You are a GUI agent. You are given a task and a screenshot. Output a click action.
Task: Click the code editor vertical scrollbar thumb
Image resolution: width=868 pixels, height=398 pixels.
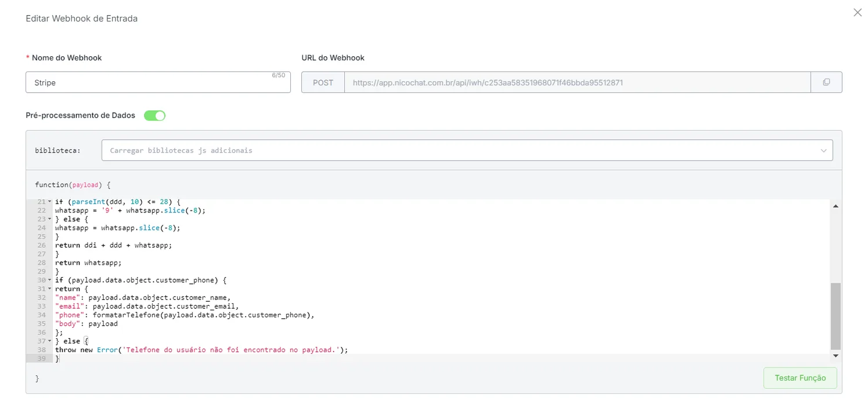pyautogui.click(x=835, y=316)
